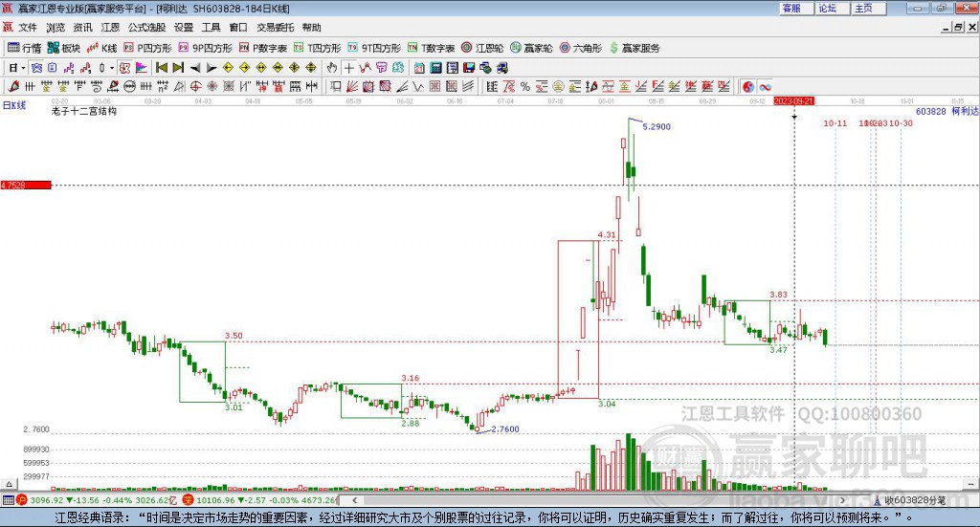This screenshot has height=527, width=980.
Task: Expand the candlestick style dropdown arrow
Action: (112, 68)
